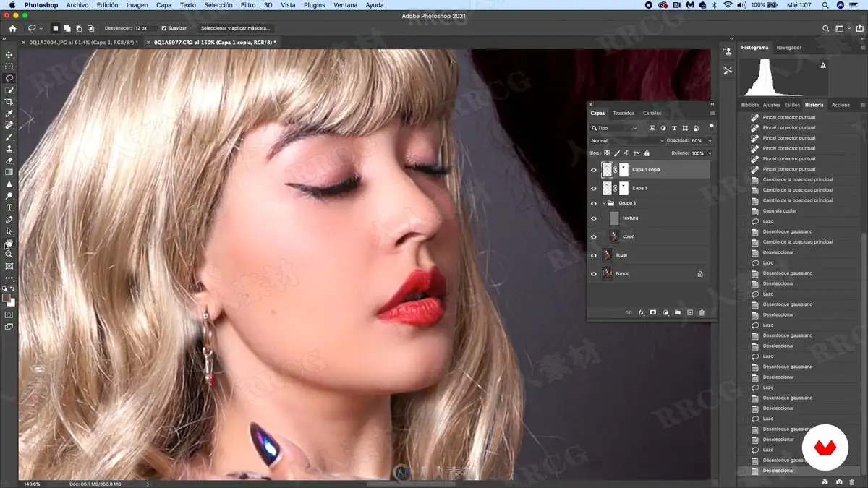Delete the selected layer with trash icon

point(702,312)
